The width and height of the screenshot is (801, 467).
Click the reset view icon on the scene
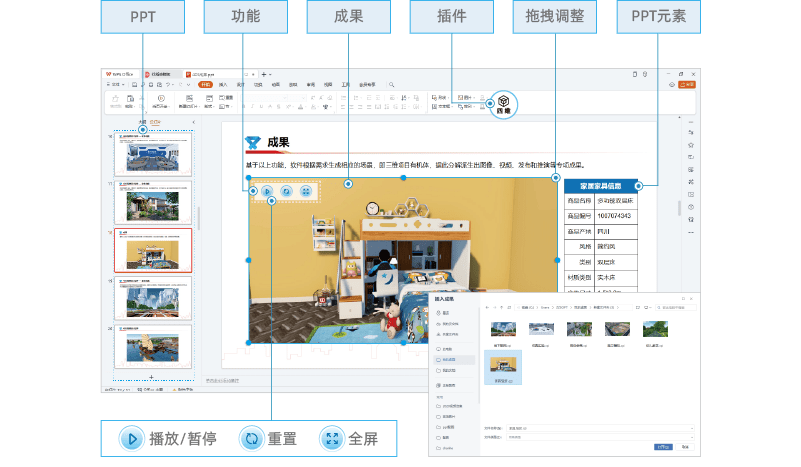pos(286,190)
